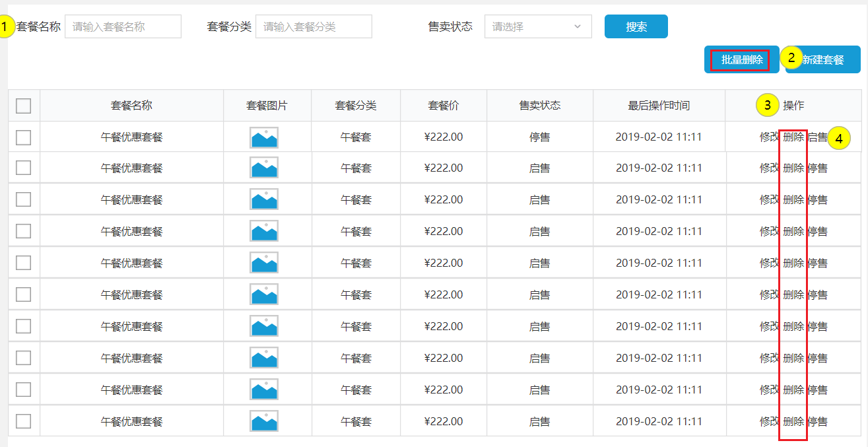
Task: Click 修改 in the fourth row
Action: [769, 232]
